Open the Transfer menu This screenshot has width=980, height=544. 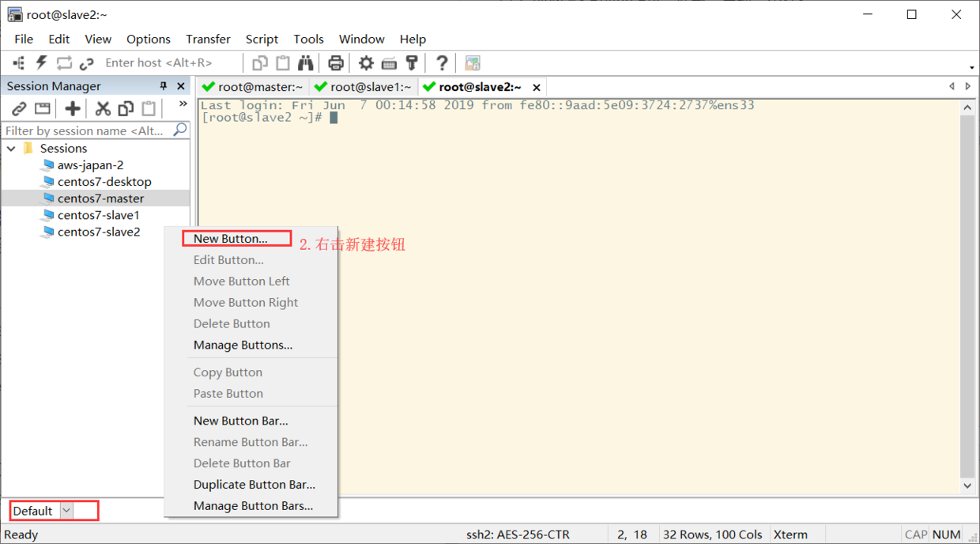click(208, 39)
